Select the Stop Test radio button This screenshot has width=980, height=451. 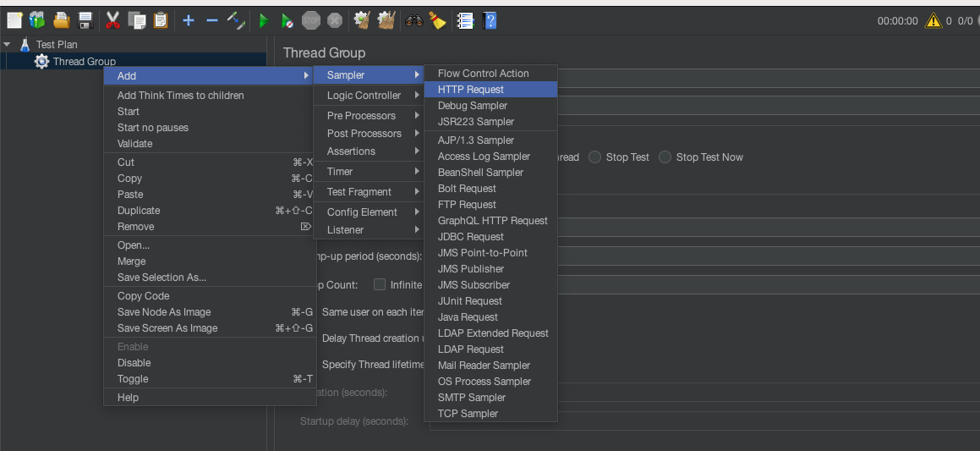(x=595, y=157)
